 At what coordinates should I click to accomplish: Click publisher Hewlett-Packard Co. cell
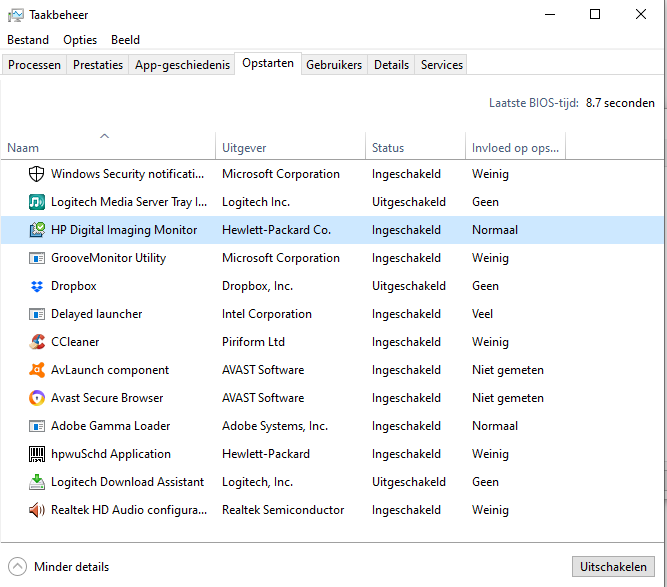pos(276,230)
